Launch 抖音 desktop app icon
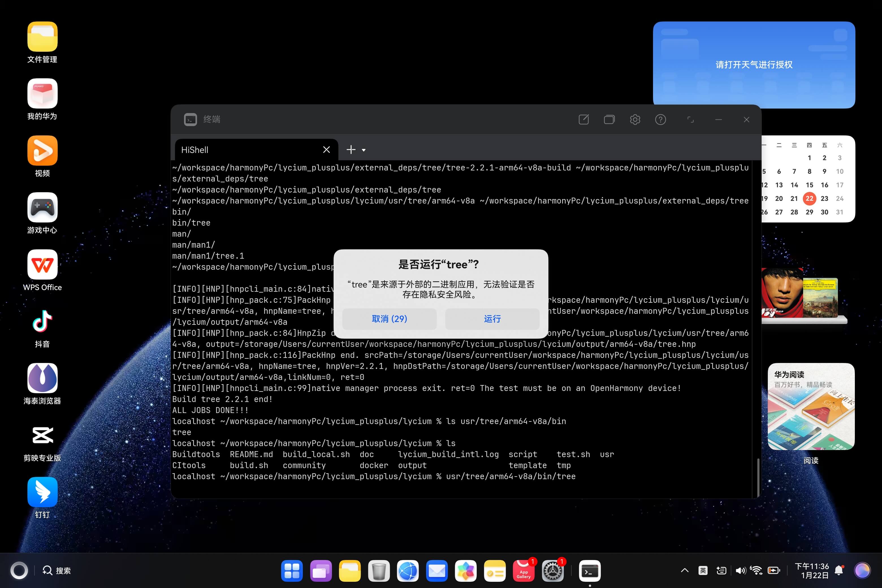Viewport: 882px width, 588px height. tap(42, 321)
